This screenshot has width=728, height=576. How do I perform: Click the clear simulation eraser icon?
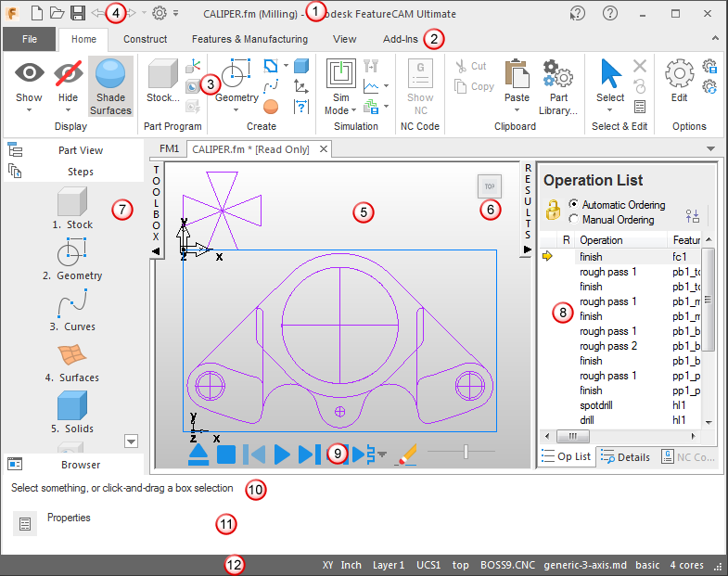tap(406, 454)
